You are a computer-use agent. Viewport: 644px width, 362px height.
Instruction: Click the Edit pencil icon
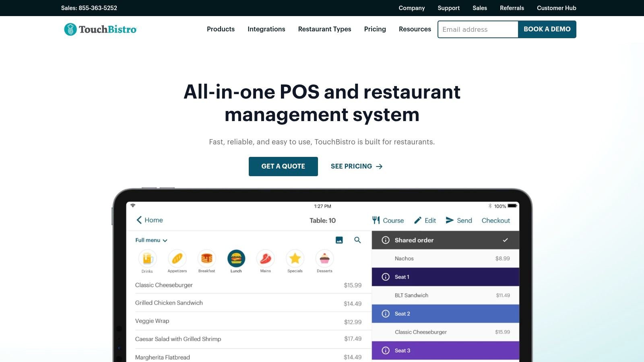tap(418, 220)
